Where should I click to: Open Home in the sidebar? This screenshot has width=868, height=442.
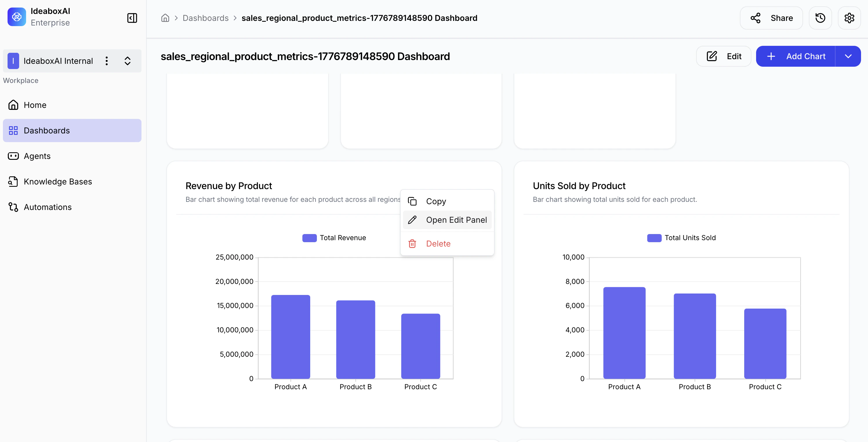(x=72, y=105)
